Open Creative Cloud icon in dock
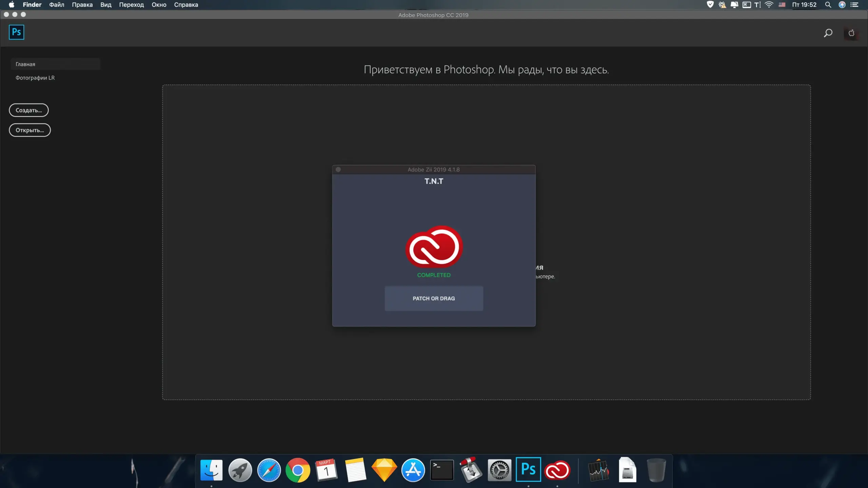The image size is (868, 488). coord(557,470)
